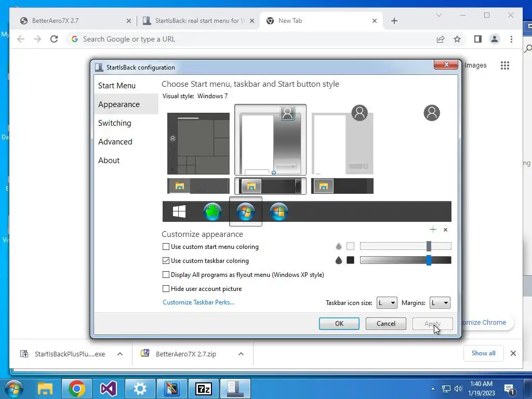
Task: Open the Chrome profile avatar
Action: pos(495,39)
